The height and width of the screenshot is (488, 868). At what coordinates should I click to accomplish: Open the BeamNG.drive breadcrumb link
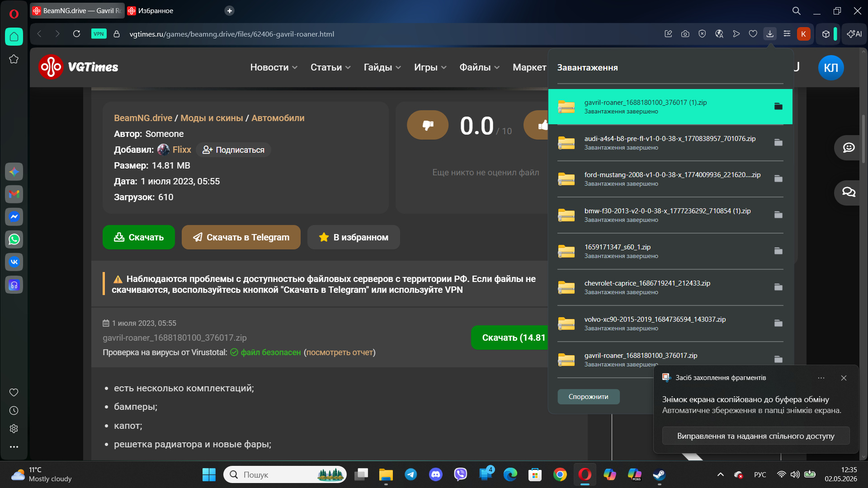coord(143,118)
